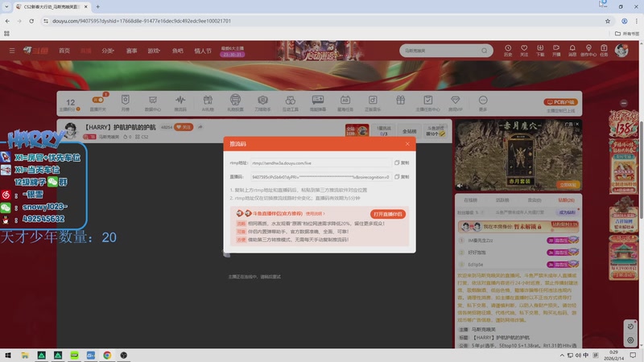Open the 鱼吧 nav item
The width and height of the screenshot is (644, 362).
pos(177,51)
